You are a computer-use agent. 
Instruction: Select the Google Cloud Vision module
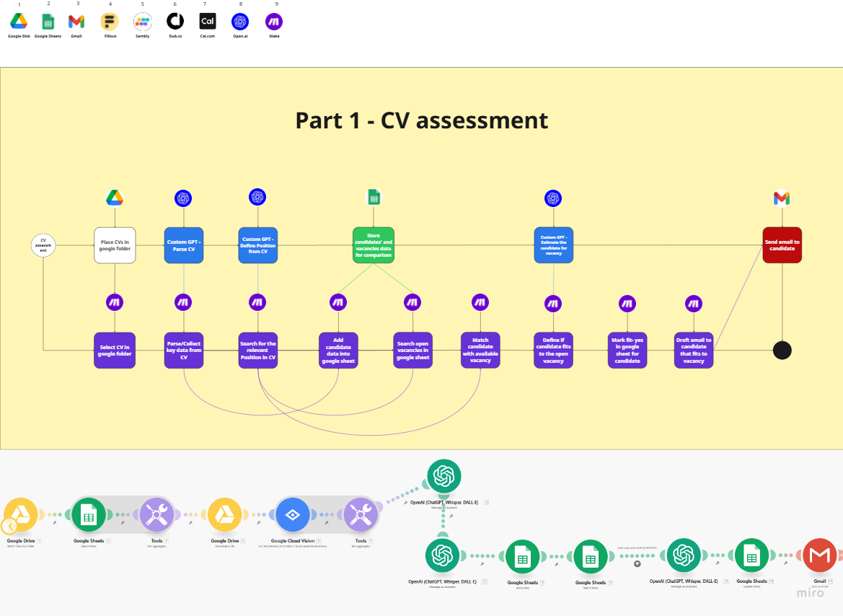292,515
